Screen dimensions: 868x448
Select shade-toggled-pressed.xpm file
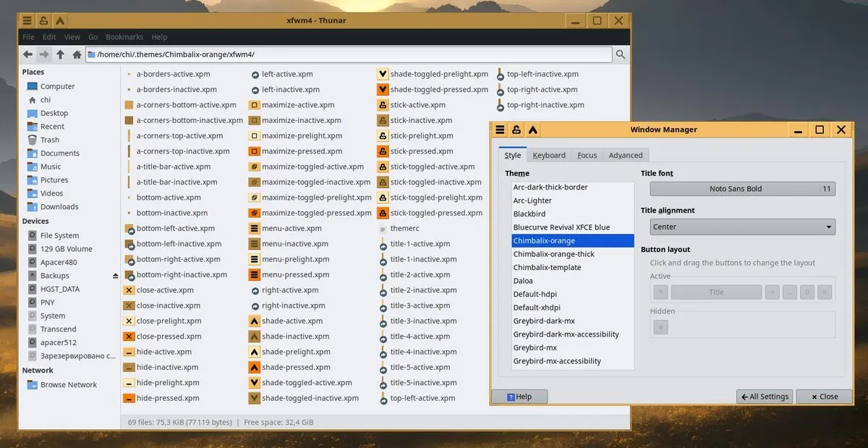point(433,89)
